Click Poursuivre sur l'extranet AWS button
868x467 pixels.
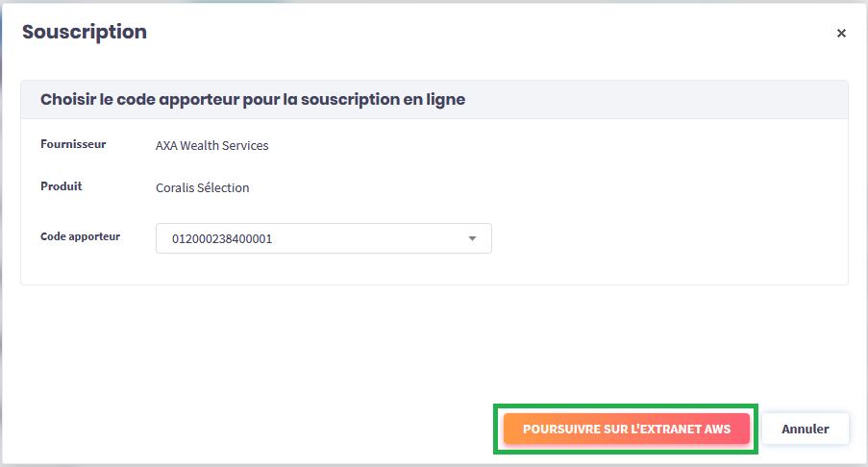point(626,429)
